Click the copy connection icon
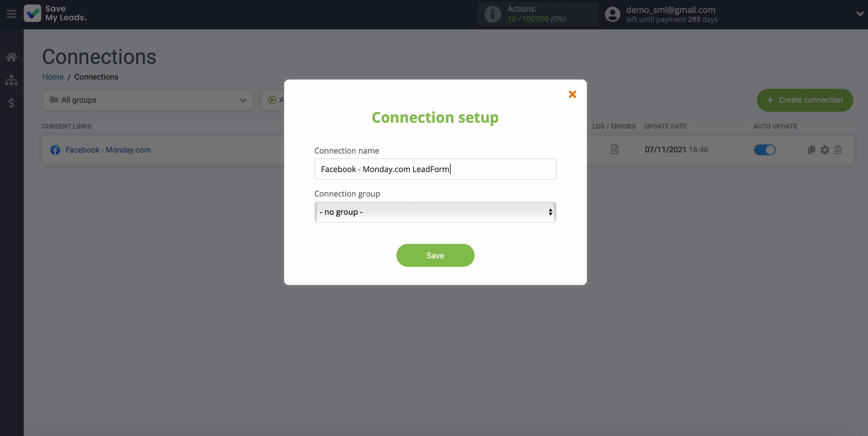 pos(811,150)
